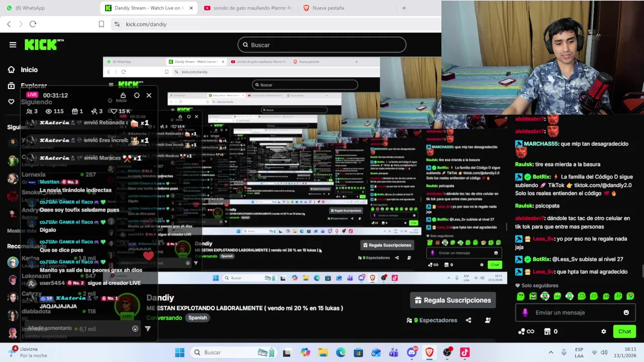Open the chat settings gear next to Chat button
The image size is (644, 362).
tap(604, 331)
